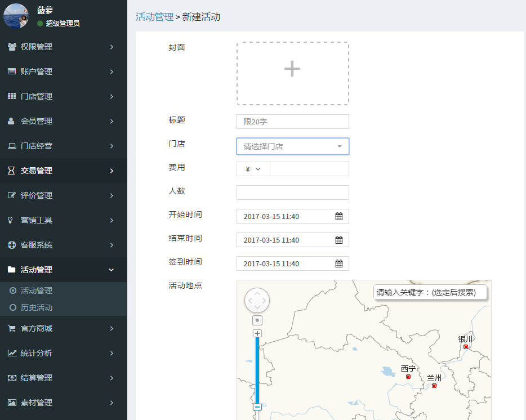526x420 pixels.
Task: Expand the 门店管理 chevron
Action: [x=112, y=97]
